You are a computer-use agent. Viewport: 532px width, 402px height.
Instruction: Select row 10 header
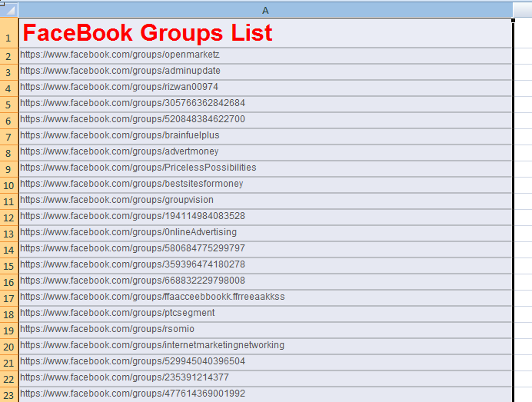click(9, 185)
